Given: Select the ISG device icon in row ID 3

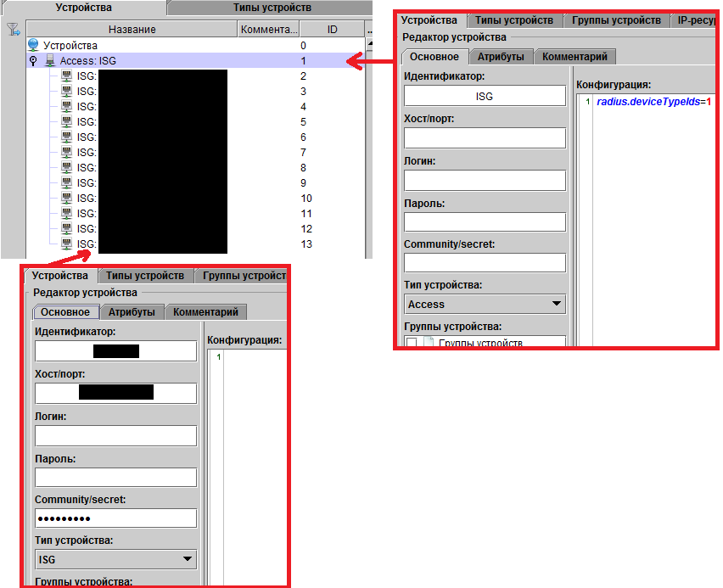Looking at the screenshot, I should [67, 91].
